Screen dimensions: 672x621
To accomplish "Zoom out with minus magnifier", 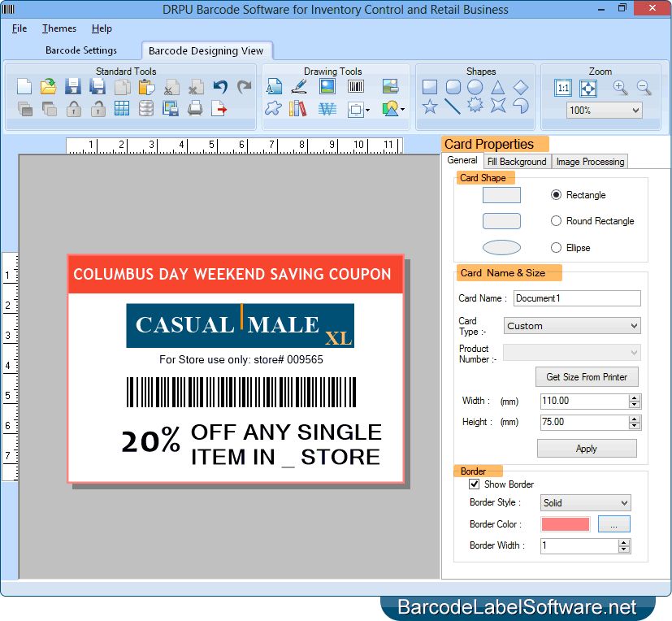I will [x=644, y=88].
